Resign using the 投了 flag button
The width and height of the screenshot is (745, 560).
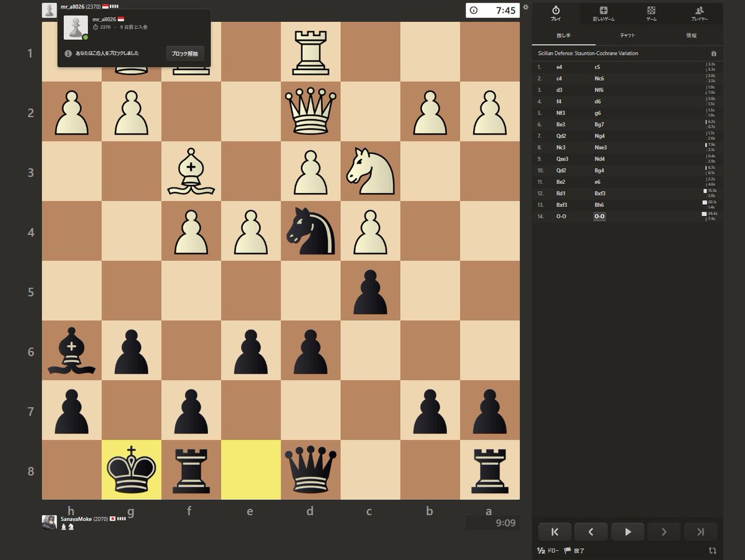click(x=574, y=551)
